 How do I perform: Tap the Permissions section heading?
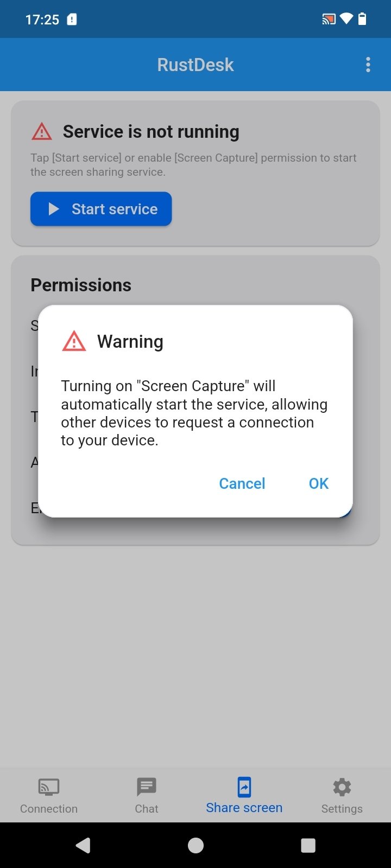point(81,285)
